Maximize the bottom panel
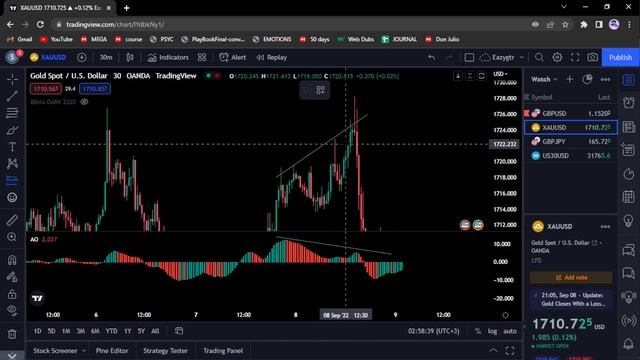 510,351
